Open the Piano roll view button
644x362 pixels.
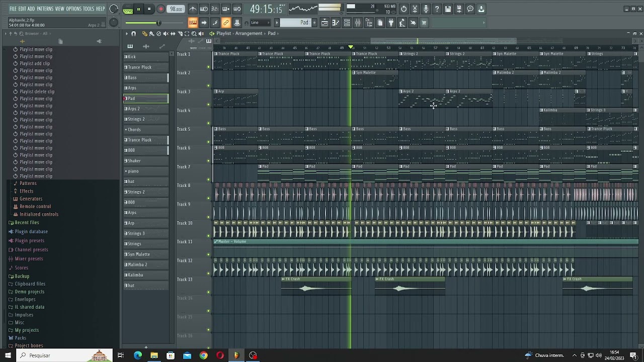point(336,23)
